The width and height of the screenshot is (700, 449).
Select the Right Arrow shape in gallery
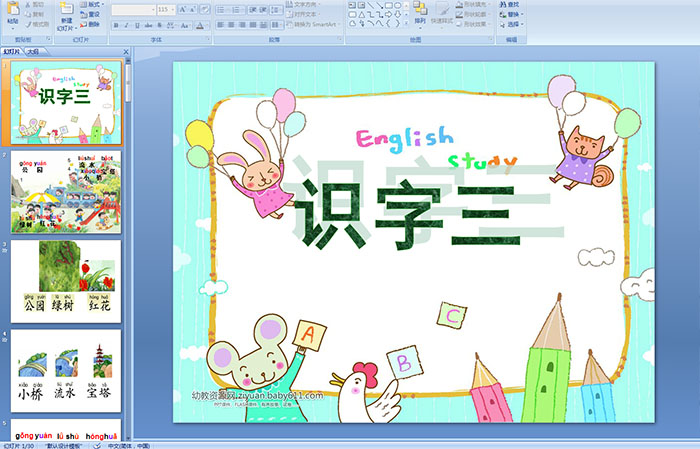(x=389, y=14)
